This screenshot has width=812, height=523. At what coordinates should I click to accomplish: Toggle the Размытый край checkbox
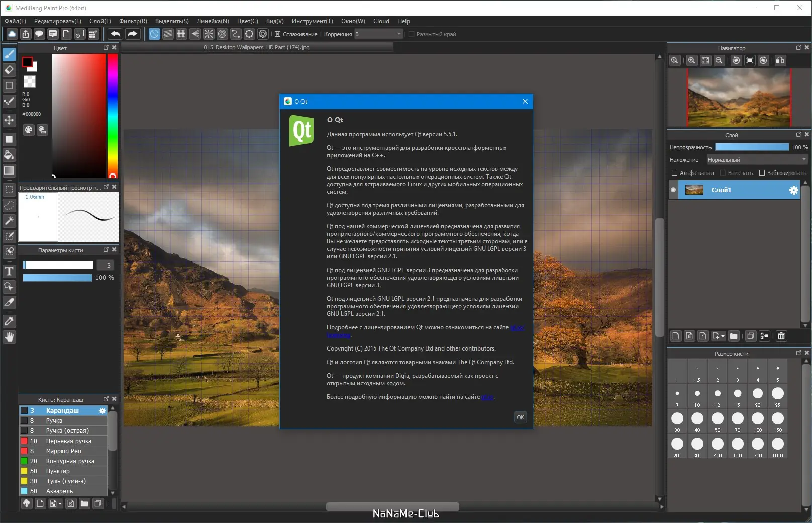click(411, 34)
